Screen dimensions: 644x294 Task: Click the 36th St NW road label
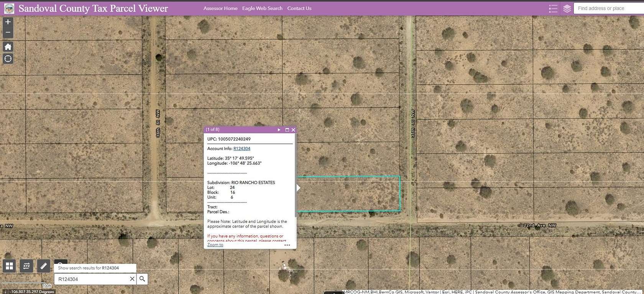tap(158, 124)
